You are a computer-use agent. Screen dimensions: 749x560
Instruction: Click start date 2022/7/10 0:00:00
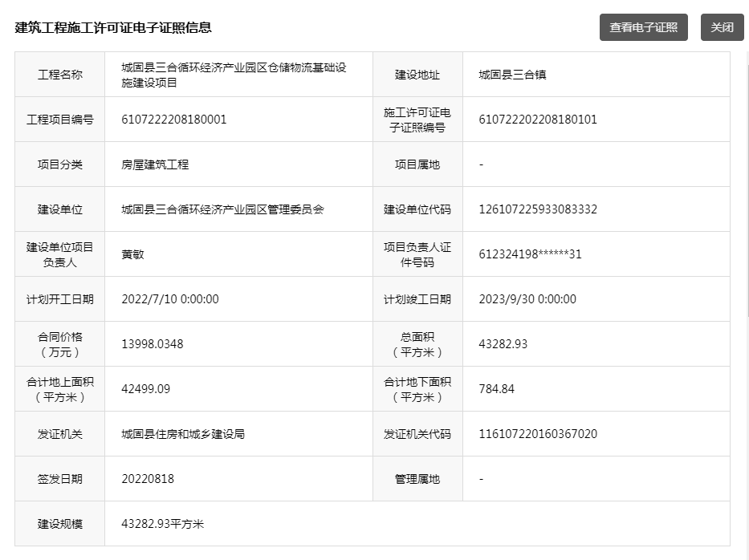click(170, 299)
